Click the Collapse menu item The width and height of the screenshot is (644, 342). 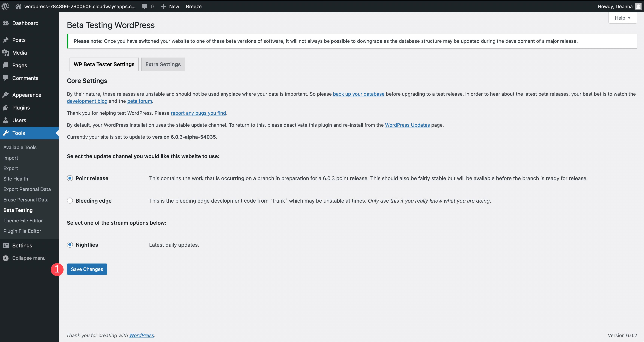coord(29,258)
